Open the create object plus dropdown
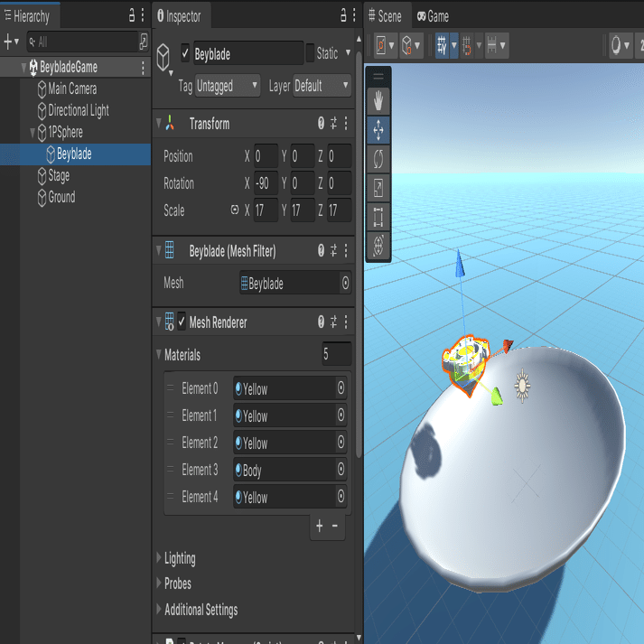This screenshot has width=644, height=644. click(11, 42)
